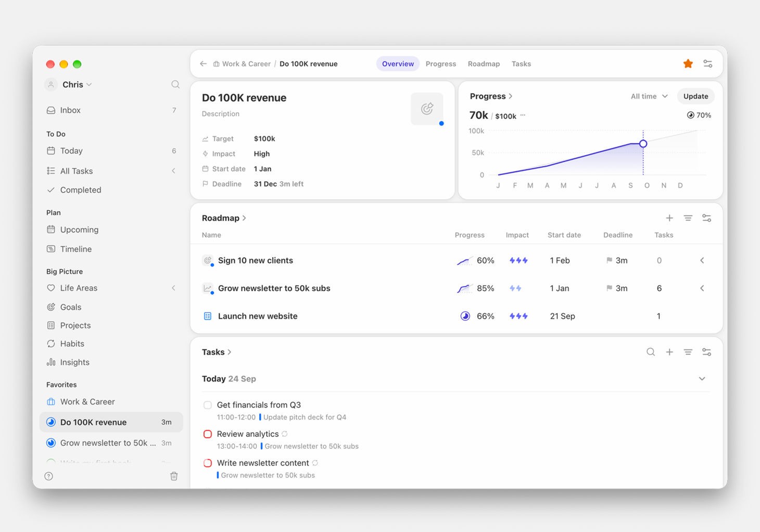Toggle the orange favorite star

click(688, 64)
